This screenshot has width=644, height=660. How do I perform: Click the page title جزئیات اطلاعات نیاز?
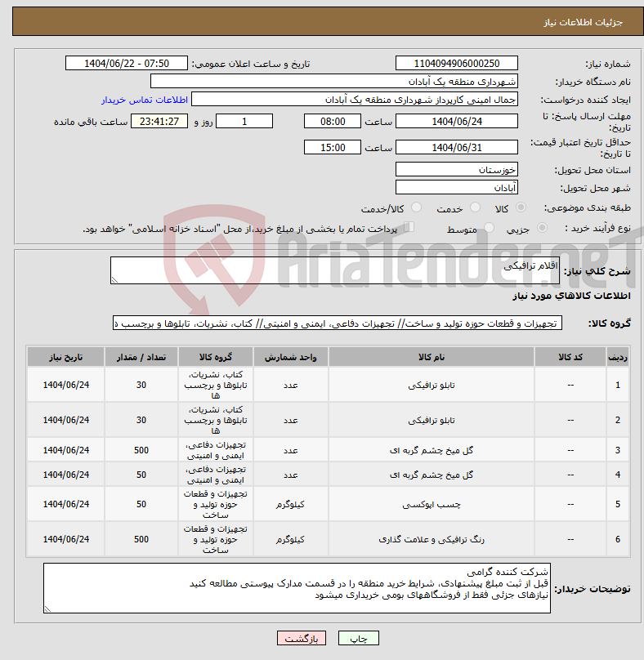(583, 22)
